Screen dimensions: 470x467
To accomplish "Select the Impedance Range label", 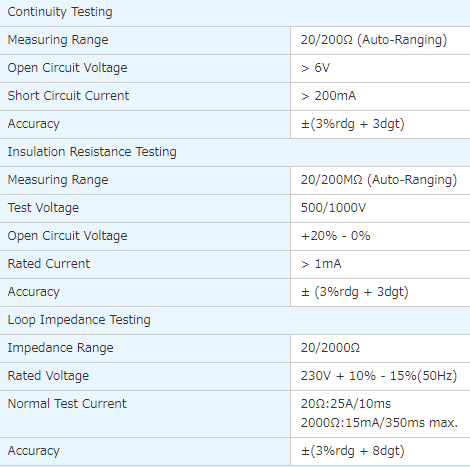I will click(x=60, y=348).
